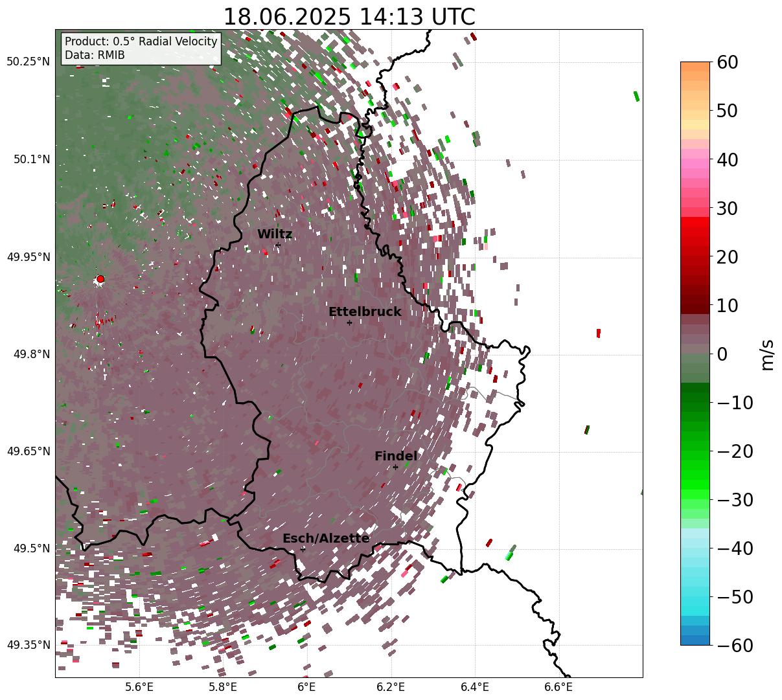Screen dimensions: 782x700
Task: Click the Data: RMIB text
Action: (x=95, y=56)
